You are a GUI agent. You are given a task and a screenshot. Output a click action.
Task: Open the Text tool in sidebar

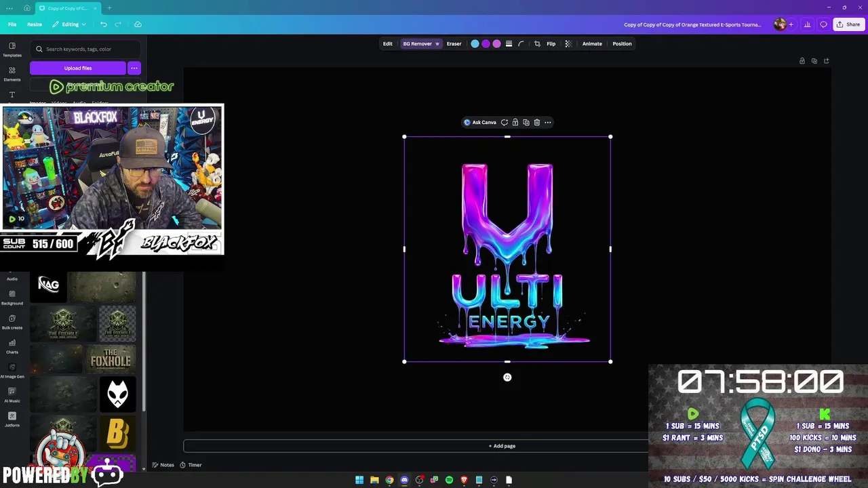click(x=12, y=95)
